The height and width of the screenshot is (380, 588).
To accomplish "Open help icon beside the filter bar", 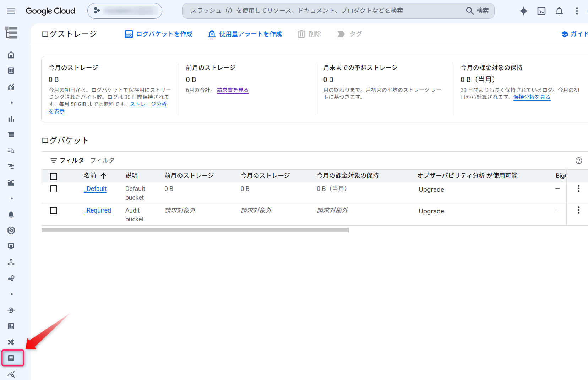I will click(x=579, y=160).
